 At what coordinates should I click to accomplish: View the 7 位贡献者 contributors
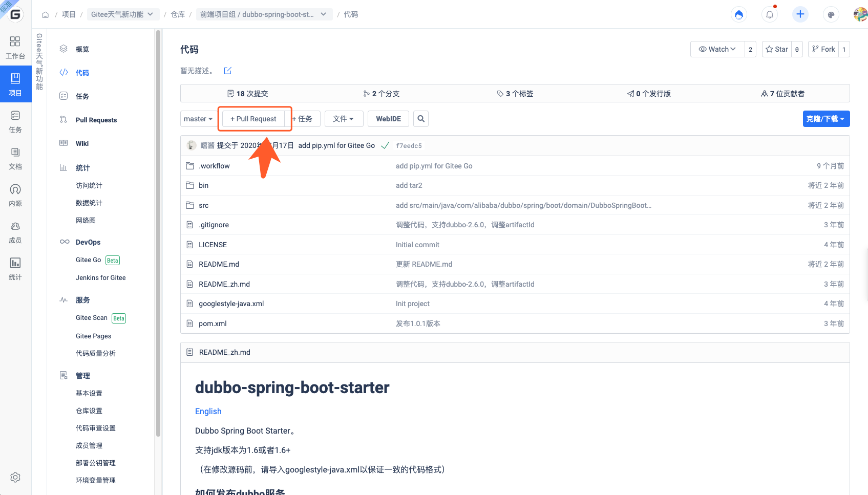(783, 94)
